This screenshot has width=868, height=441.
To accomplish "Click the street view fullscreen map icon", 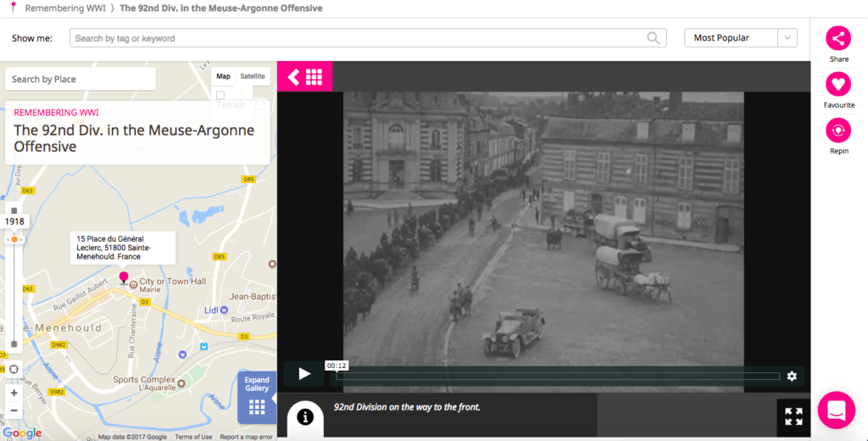I will 259,106.
